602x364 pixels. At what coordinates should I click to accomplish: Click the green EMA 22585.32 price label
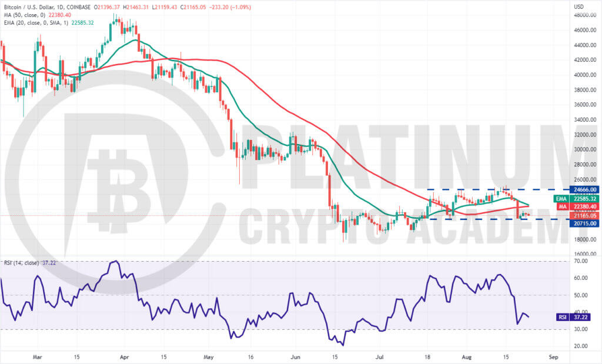(x=576, y=199)
